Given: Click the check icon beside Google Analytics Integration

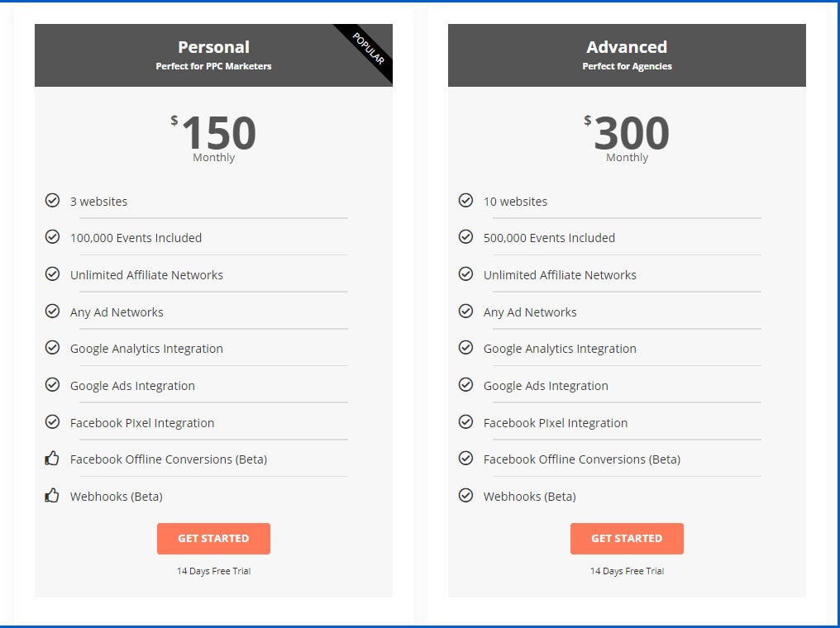Looking at the screenshot, I should point(53,348).
